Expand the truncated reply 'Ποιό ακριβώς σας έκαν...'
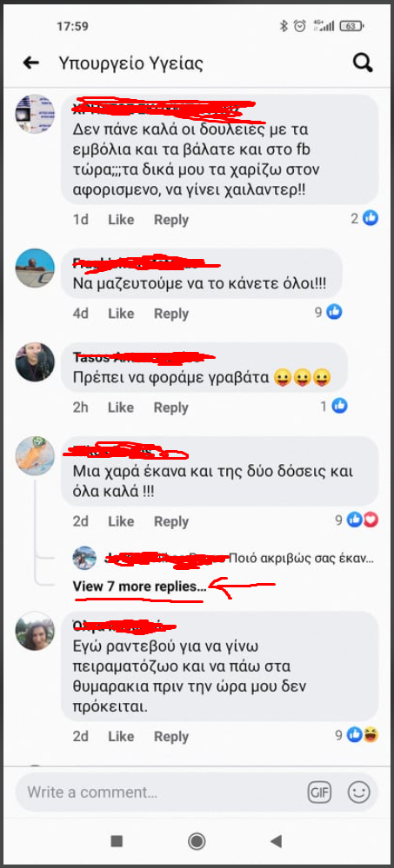Screen dimensions: 394x868 coord(302,558)
